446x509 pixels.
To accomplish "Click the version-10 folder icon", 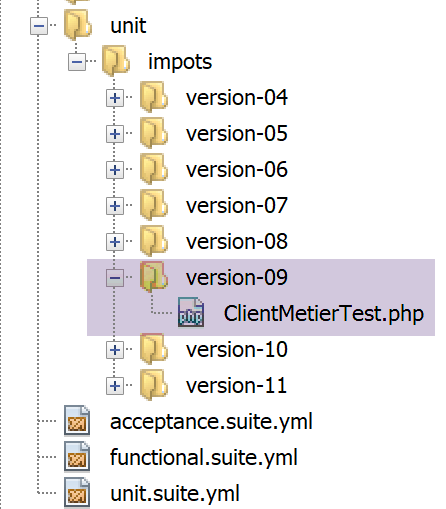I will tap(154, 349).
